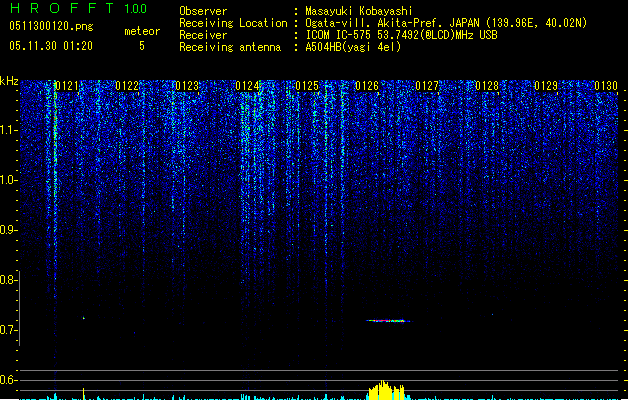Click the Receiving antenna label
This screenshot has height=400, width=629.
click(x=230, y=47)
